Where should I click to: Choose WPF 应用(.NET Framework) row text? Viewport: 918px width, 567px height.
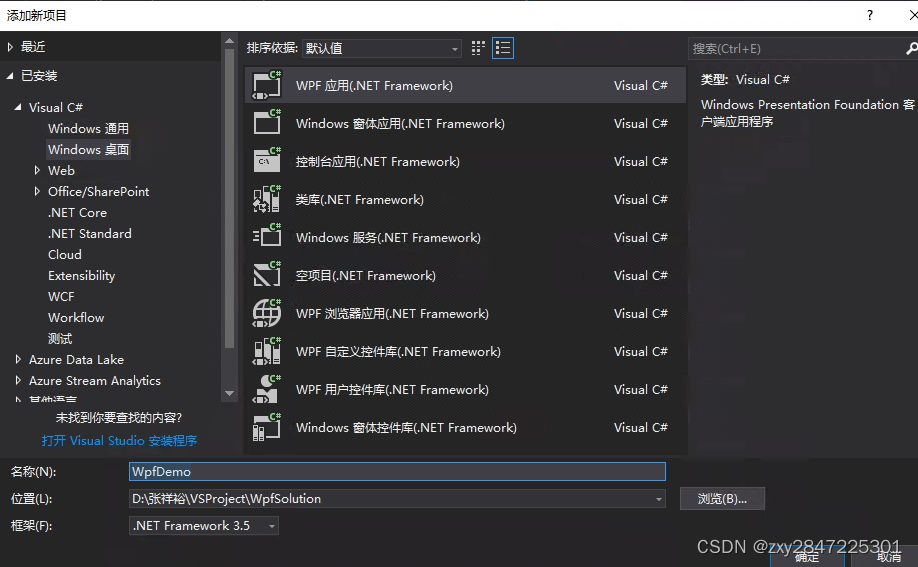374,86
